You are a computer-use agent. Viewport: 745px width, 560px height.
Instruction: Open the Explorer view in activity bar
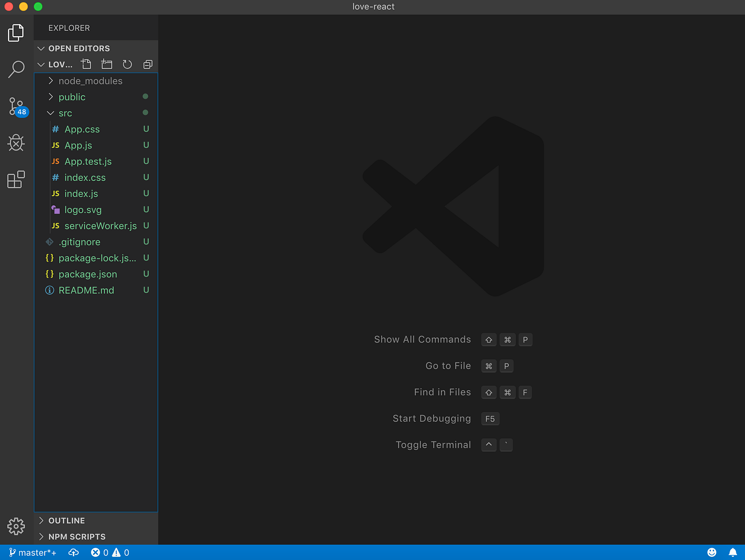tap(16, 33)
